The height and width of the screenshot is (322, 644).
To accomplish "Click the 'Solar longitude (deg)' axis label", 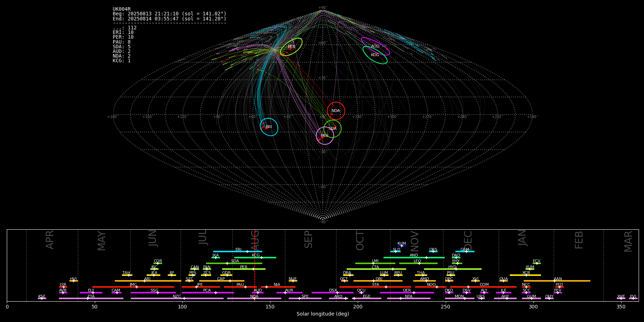I will click(x=323, y=314).
